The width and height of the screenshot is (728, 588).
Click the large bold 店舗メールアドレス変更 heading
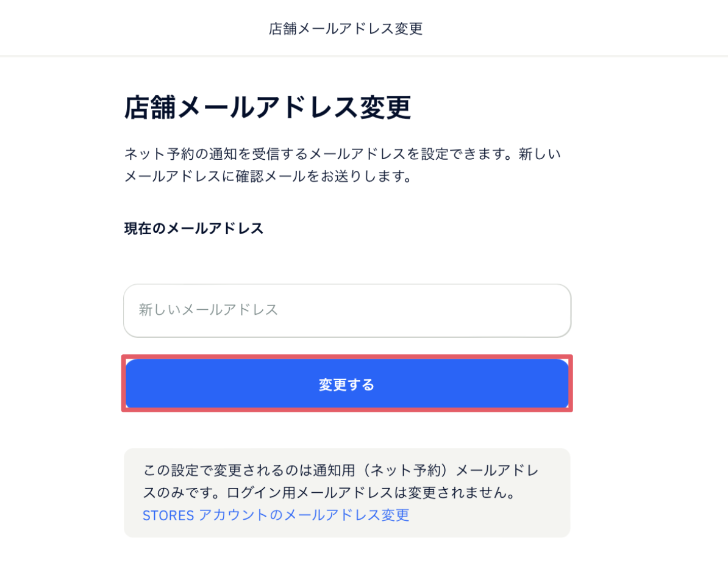pyautogui.click(x=268, y=107)
